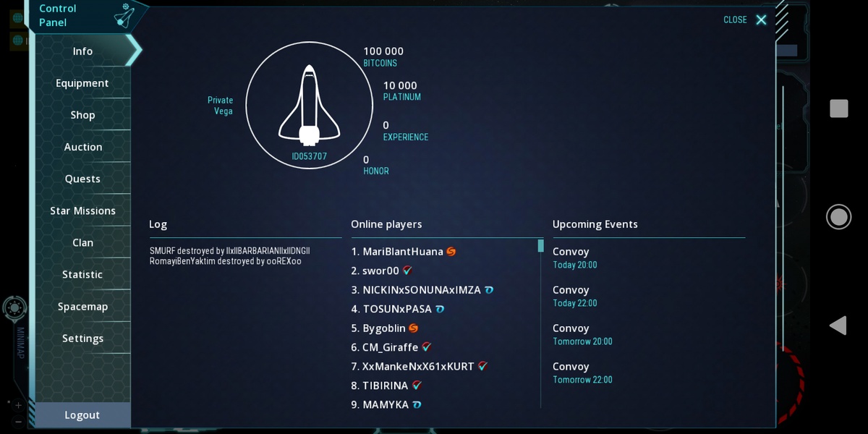Viewport: 868px width, 434px height.
Task: Click the Logout button
Action: point(82,414)
